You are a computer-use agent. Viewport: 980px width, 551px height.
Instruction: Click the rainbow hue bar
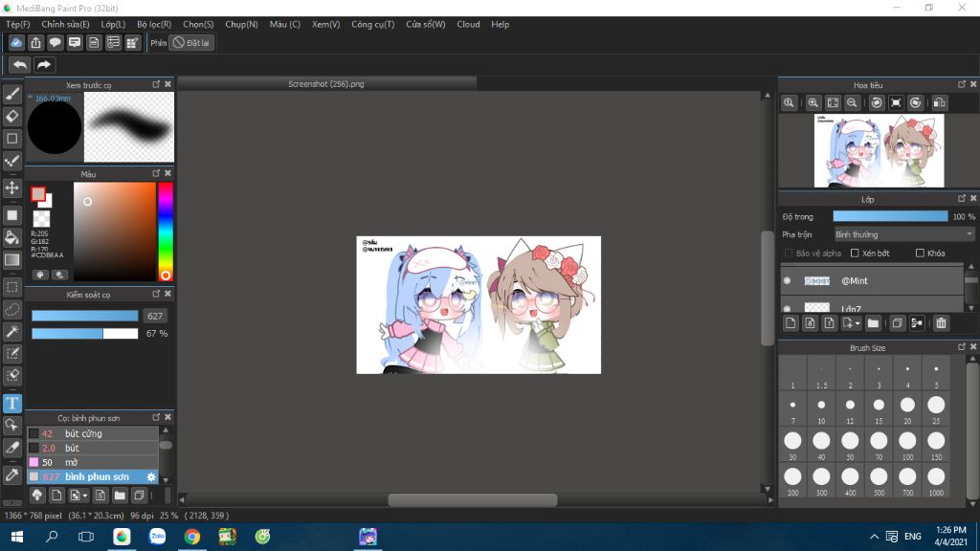click(165, 231)
